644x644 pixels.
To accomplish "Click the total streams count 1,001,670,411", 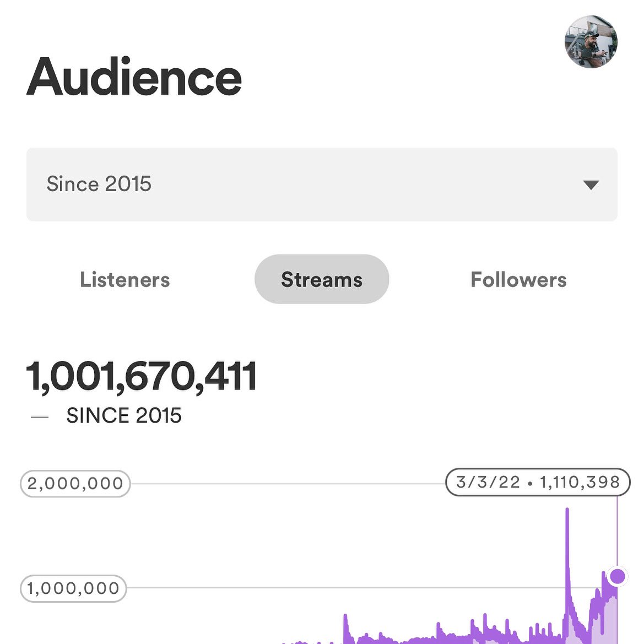I will (141, 376).
